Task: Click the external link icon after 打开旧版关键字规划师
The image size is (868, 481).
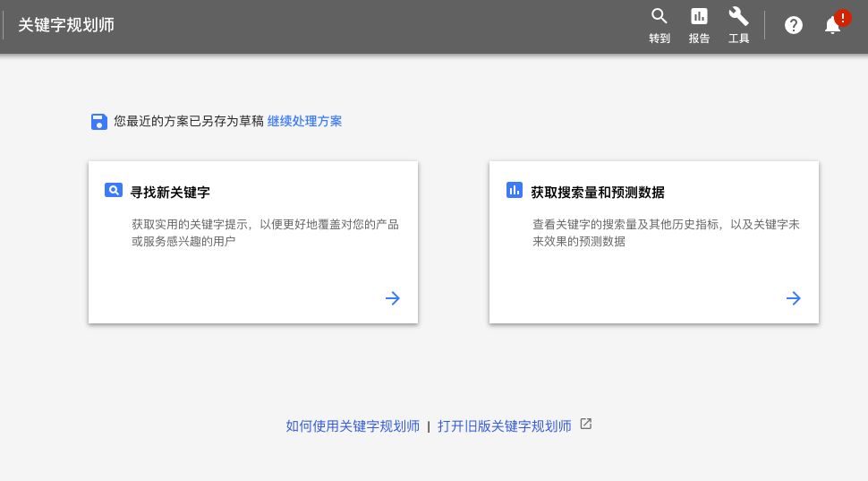Action: (586, 425)
